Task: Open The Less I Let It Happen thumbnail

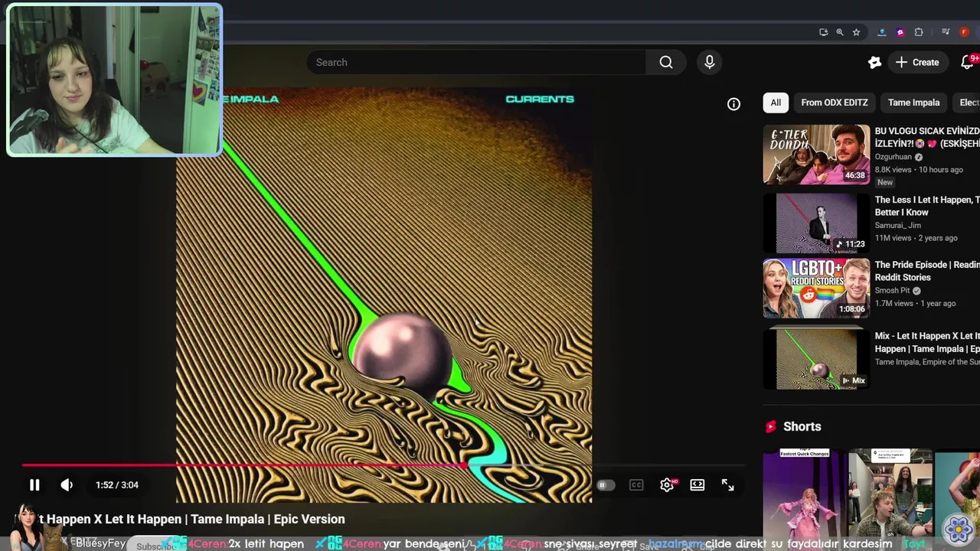Action: (x=816, y=223)
